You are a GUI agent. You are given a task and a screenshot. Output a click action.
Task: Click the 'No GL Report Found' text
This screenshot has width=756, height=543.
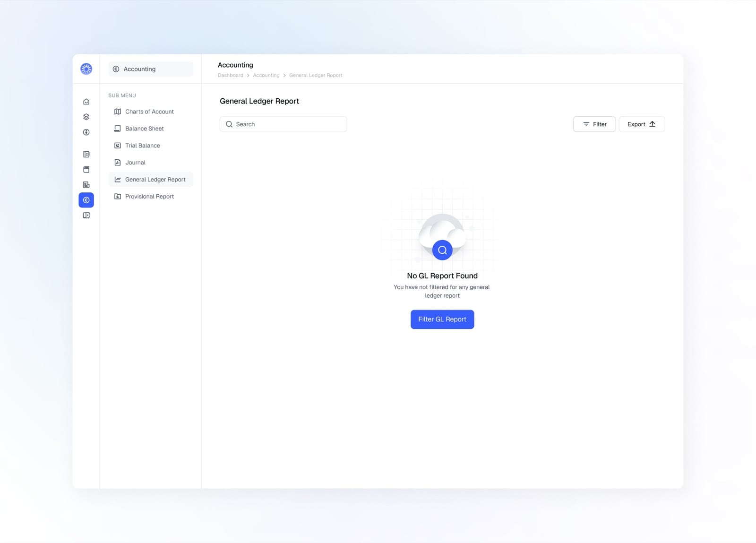pyautogui.click(x=442, y=276)
